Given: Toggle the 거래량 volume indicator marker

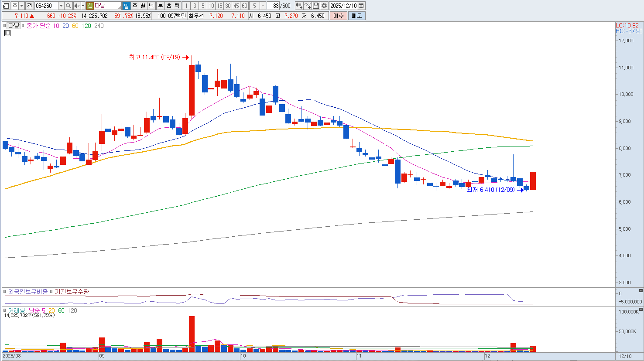Looking at the screenshot, I should pos(5,310).
